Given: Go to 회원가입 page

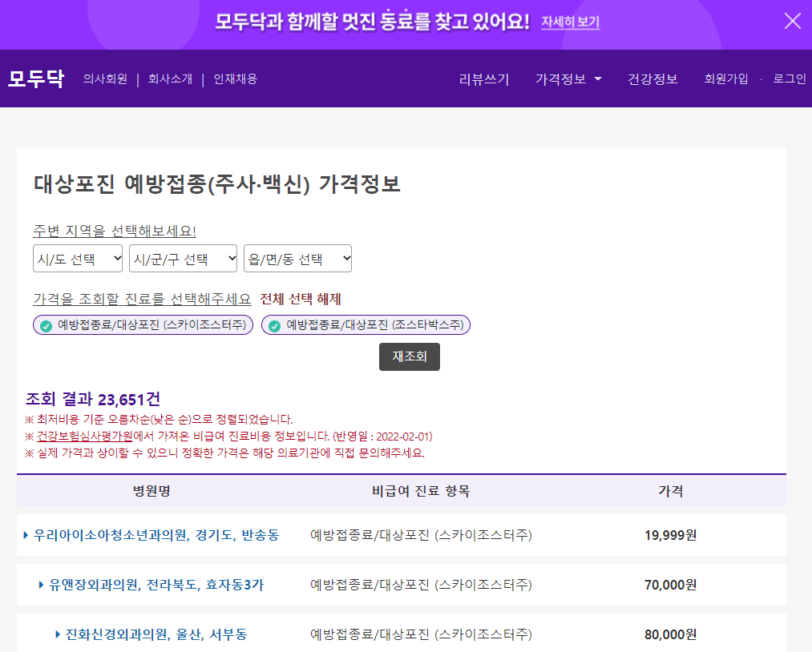Looking at the screenshot, I should click(726, 78).
